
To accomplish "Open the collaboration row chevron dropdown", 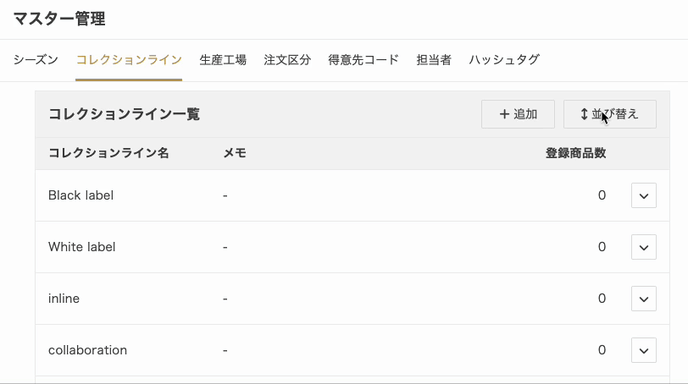I will click(644, 350).
